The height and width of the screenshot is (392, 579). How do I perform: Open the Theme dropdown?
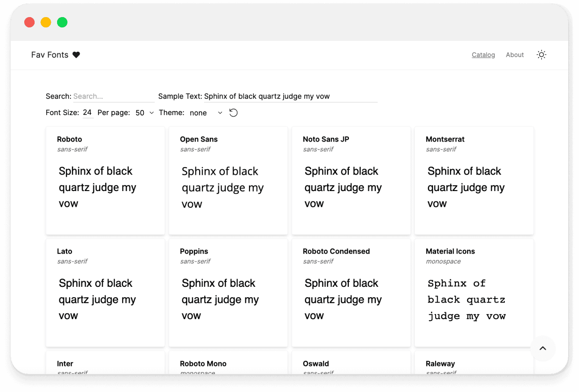click(x=206, y=113)
